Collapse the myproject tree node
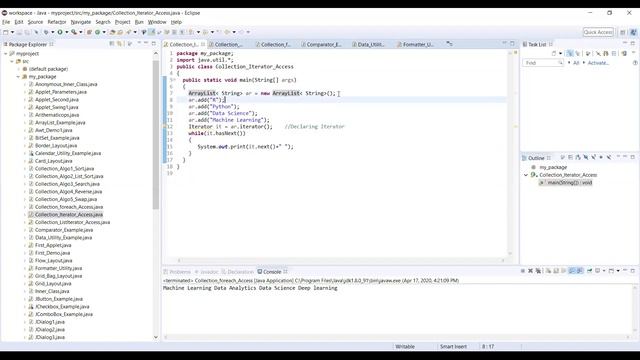Image resolution: width=640 pixels, height=360 pixels. click(x=6, y=53)
